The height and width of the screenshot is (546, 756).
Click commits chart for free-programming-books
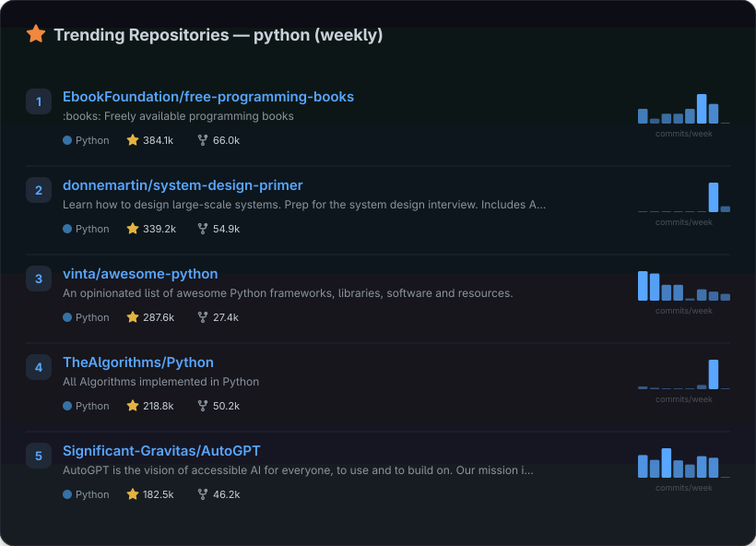click(x=683, y=109)
